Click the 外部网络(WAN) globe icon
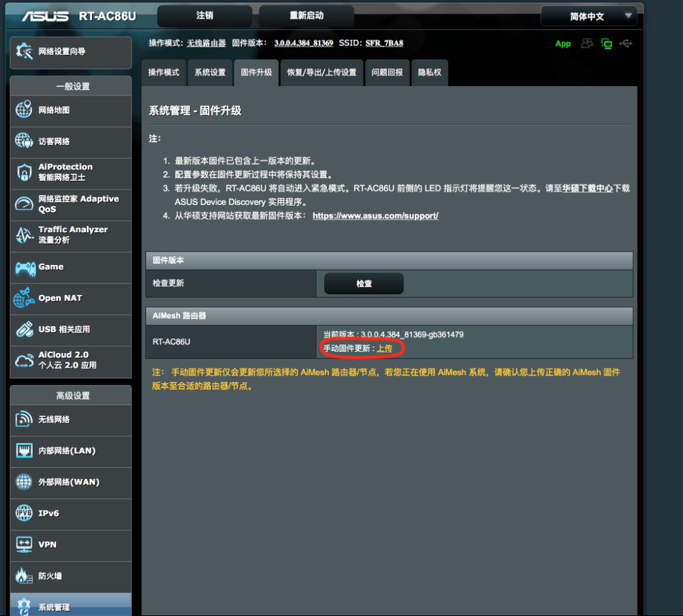This screenshot has height=616, width=683. (24, 482)
